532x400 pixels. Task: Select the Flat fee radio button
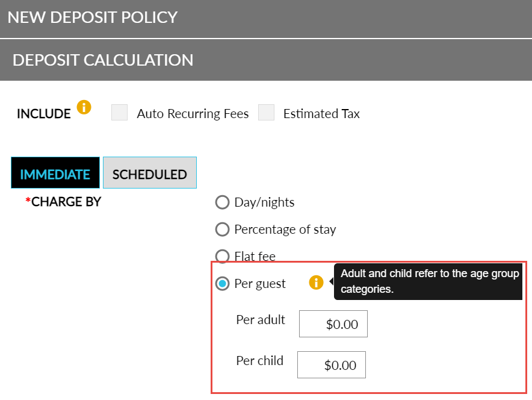click(223, 256)
